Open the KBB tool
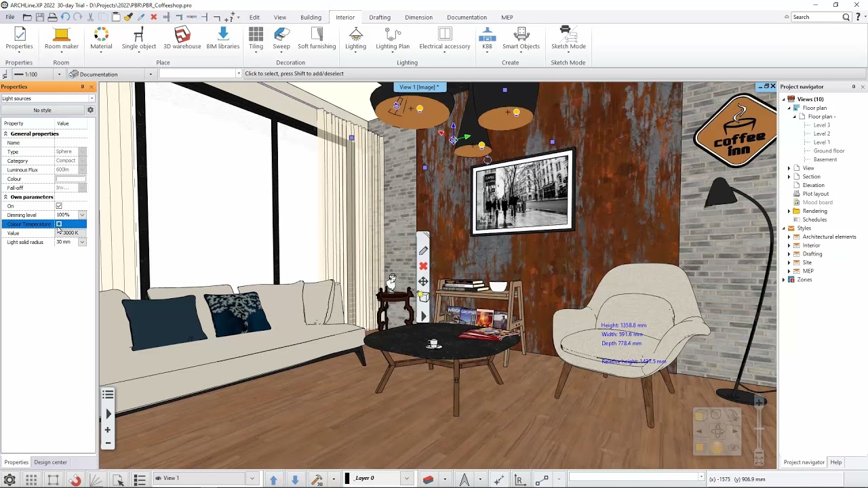Screen dimensions: 868x488 [487, 39]
